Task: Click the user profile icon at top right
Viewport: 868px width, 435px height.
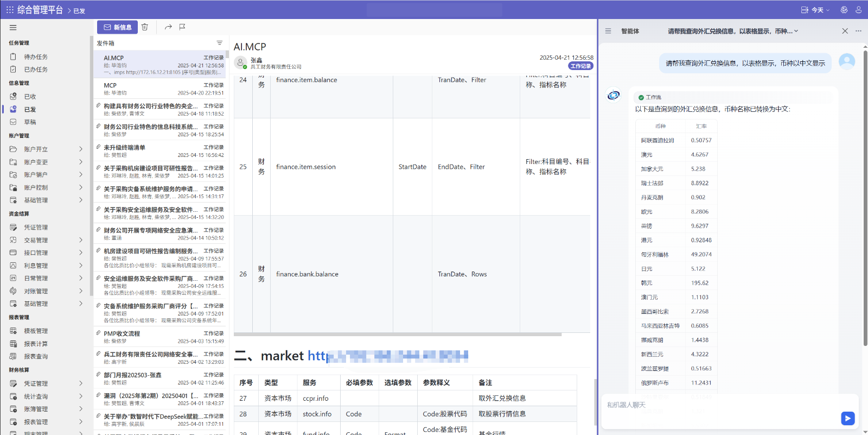Action: 858,10
